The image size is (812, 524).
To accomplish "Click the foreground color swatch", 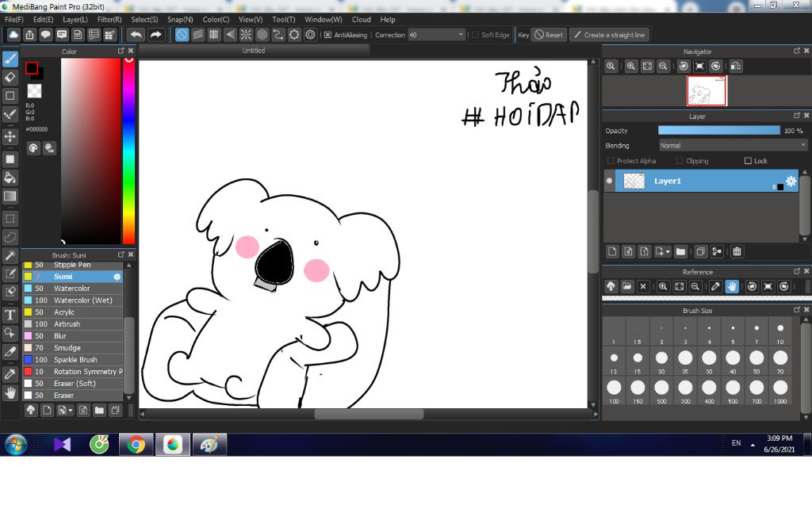I will click(x=32, y=68).
